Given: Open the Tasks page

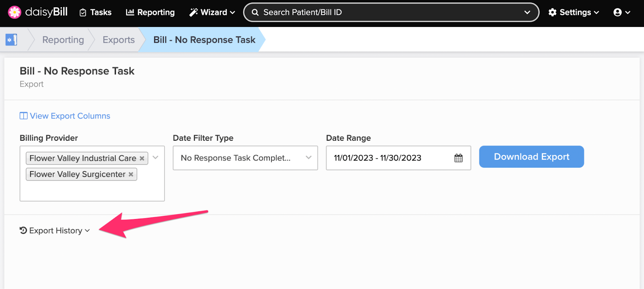Looking at the screenshot, I should [95, 12].
